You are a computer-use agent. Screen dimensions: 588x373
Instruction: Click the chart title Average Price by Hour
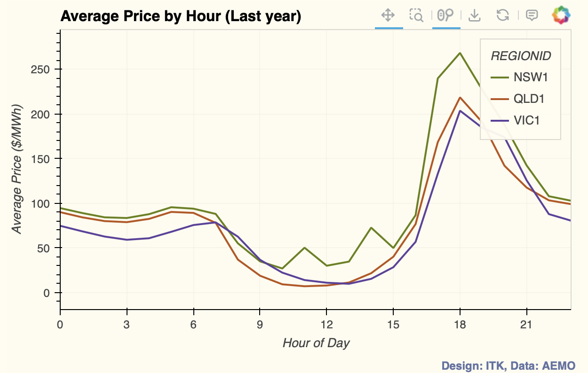[181, 16]
